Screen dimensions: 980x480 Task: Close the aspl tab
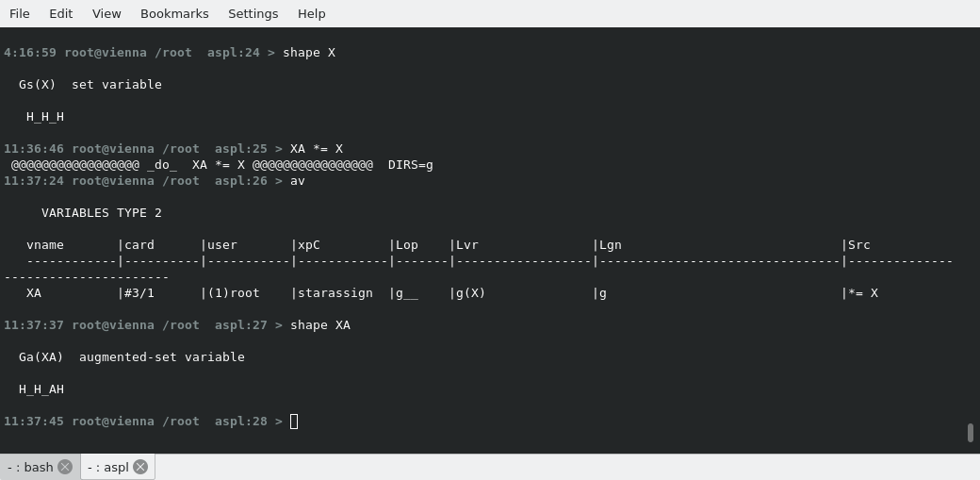(x=140, y=467)
